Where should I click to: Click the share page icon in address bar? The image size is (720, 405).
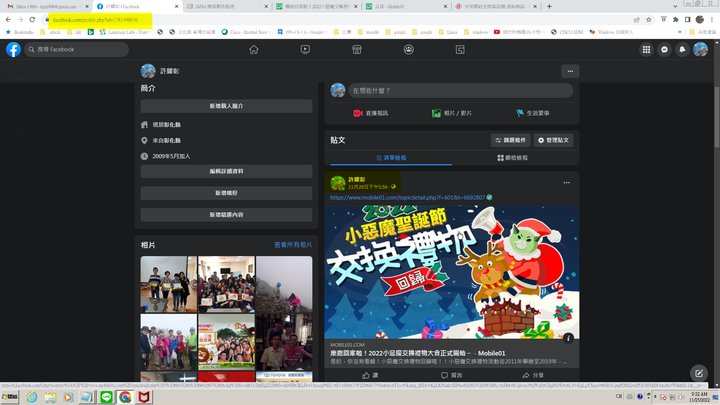coord(636,20)
